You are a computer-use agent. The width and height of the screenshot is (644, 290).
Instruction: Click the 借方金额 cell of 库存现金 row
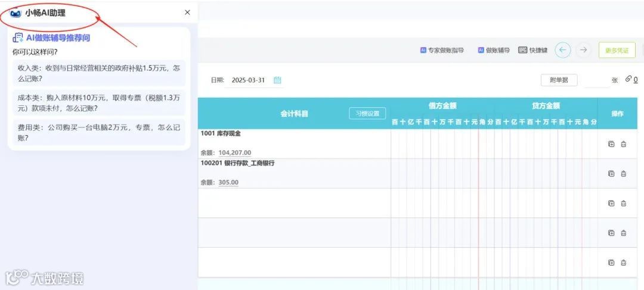[x=442, y=144]
